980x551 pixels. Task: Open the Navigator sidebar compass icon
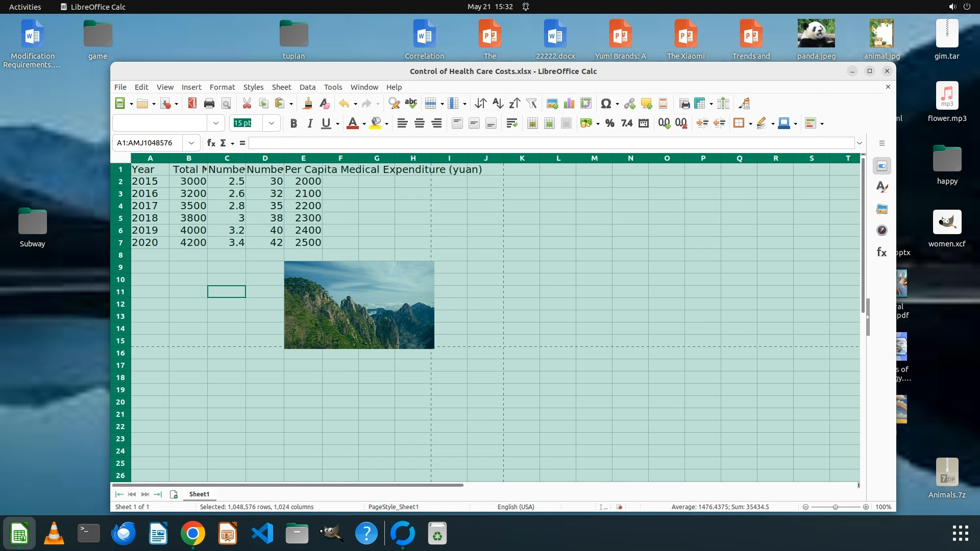tap(881, 231)
